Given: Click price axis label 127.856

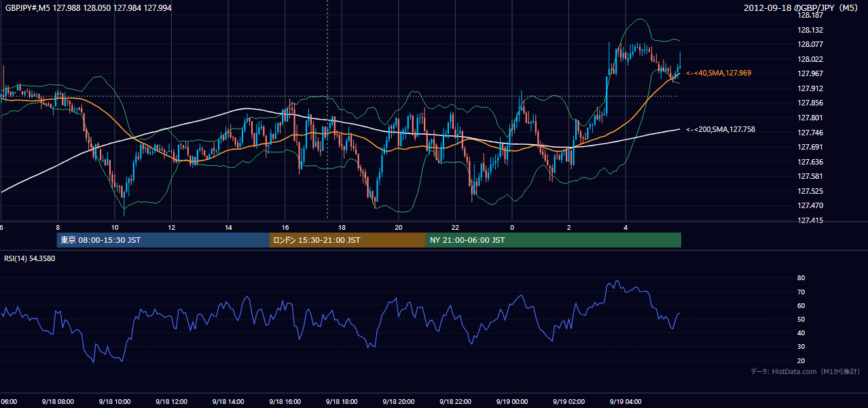Looking at the screenshot, I should [x=810, y=103].
